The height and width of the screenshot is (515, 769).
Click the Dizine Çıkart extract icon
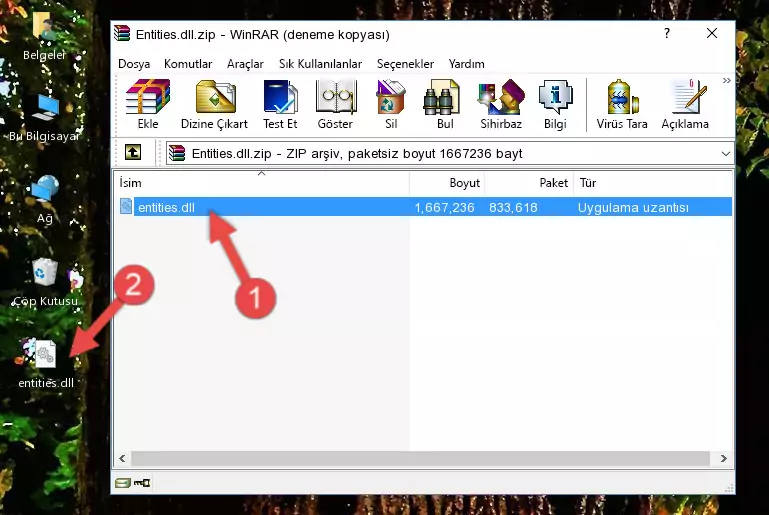click(214, 104)
